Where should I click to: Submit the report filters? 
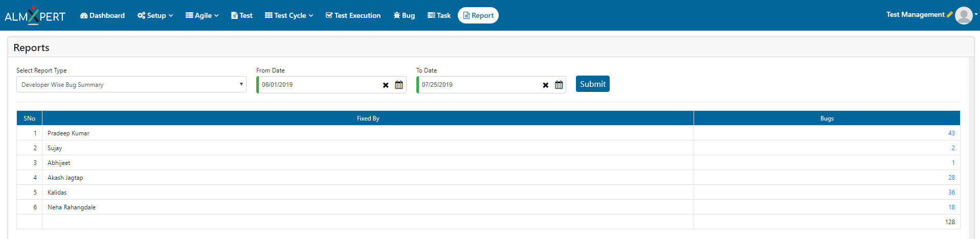click(x=593, y=84)
